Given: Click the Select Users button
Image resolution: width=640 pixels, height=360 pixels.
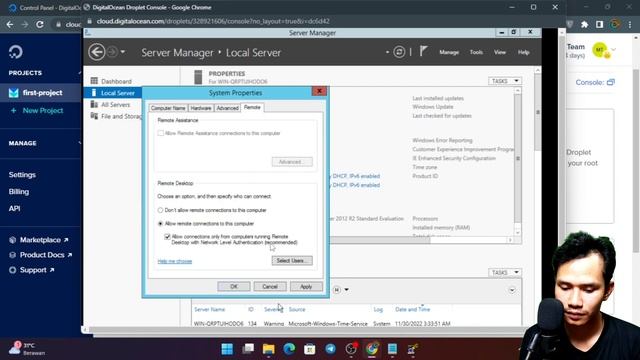Looking at the screenshot, I should (x=292, y=260).
